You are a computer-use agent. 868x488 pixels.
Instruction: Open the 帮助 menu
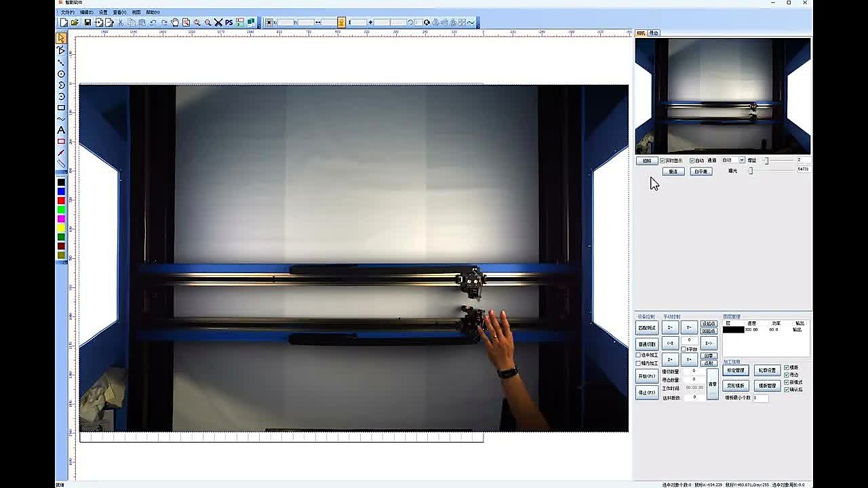pyautogui.click(x=153, y=12)
